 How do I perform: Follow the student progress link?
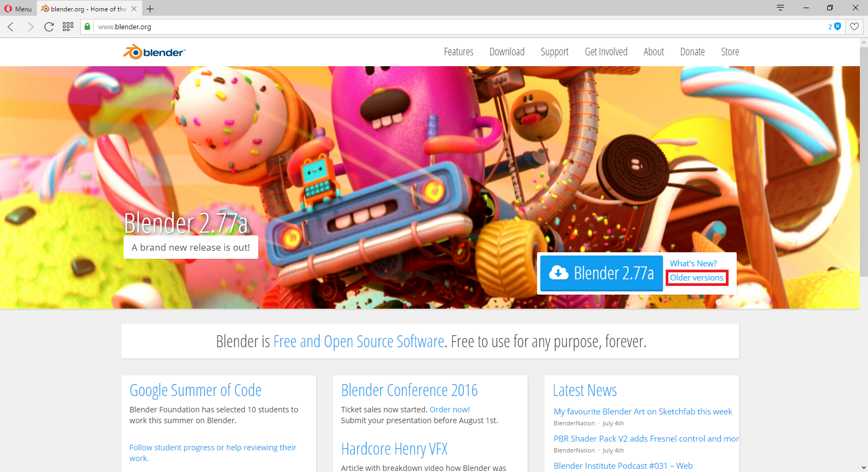coord(213,452)
